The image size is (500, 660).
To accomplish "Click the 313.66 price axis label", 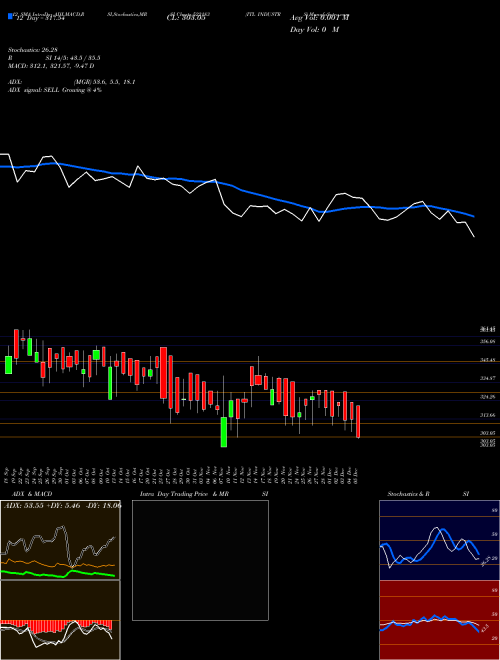I will 487,415.
